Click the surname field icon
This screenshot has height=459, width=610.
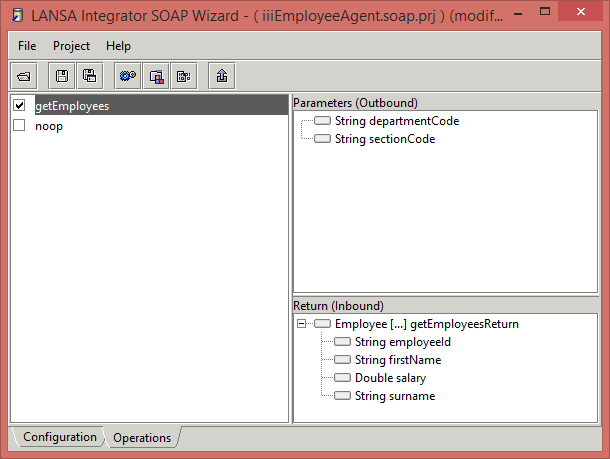[342, 395]
